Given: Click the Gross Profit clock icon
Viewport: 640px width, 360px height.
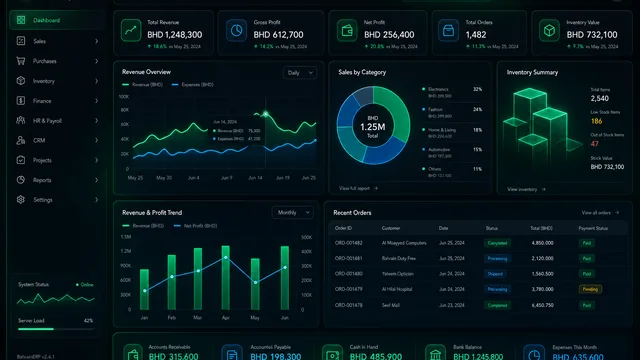Looking at the screenshot, I should pos(236,30).
